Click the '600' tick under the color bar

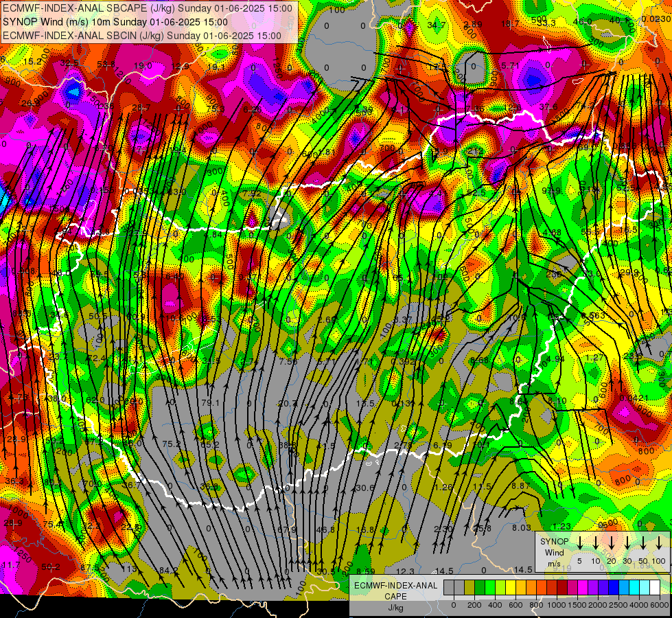pyautogui.click(x=515, y=605)
